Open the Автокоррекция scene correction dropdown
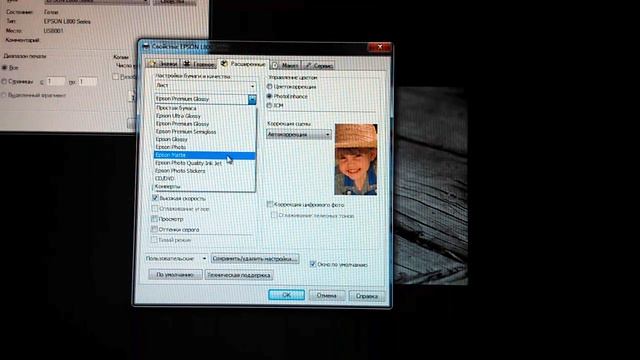The image size is (640, 360). pyautogui.click(x=299, y=134)
